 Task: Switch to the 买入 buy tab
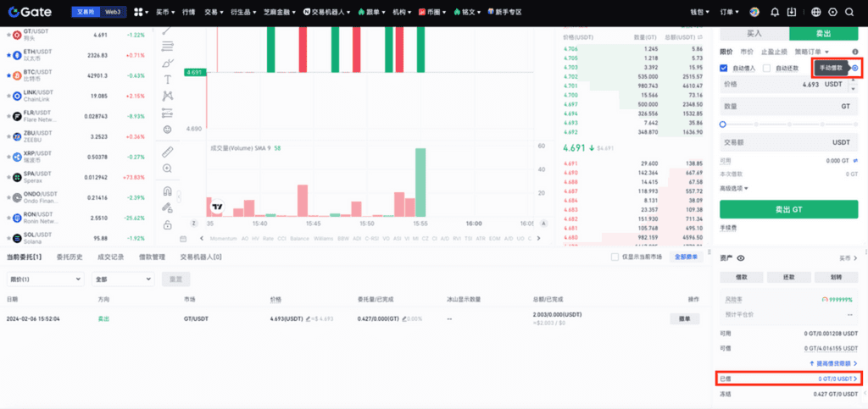(754, 33)
